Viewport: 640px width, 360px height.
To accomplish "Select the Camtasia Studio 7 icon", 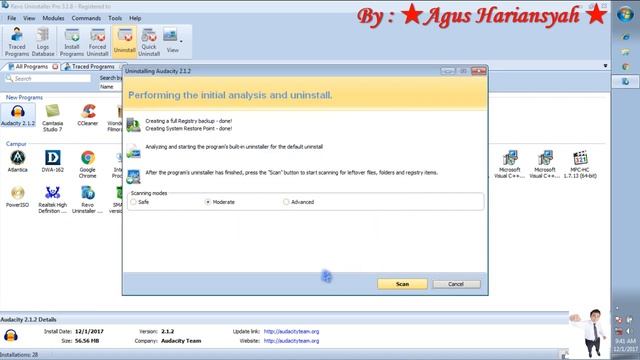I will (x=52, y=118).
